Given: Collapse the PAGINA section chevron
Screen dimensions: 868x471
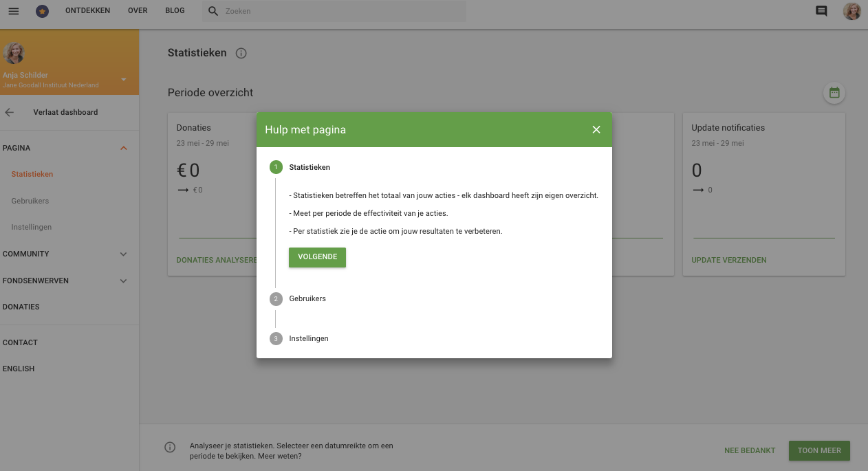Looking at the screenshot, I should (x=124, y=148).
